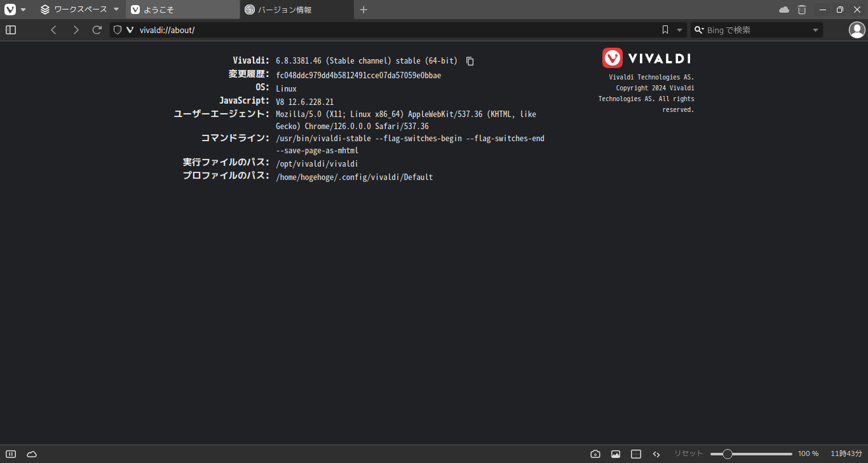Open the ワークスペース workspaces menu
The image size is (868, 463).
point(80,10)
